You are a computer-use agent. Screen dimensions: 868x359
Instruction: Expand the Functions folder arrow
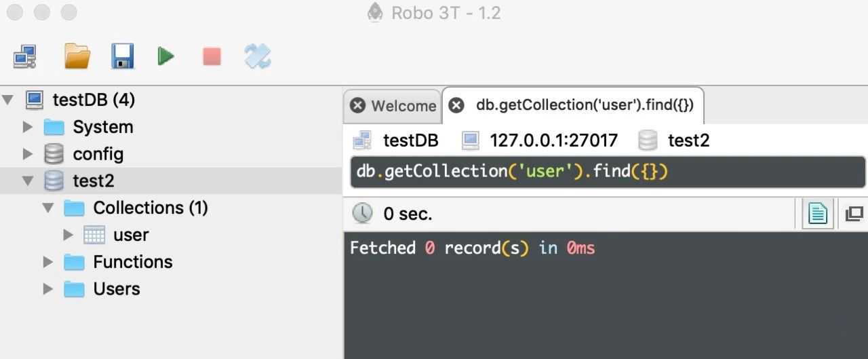coord(48,262)
